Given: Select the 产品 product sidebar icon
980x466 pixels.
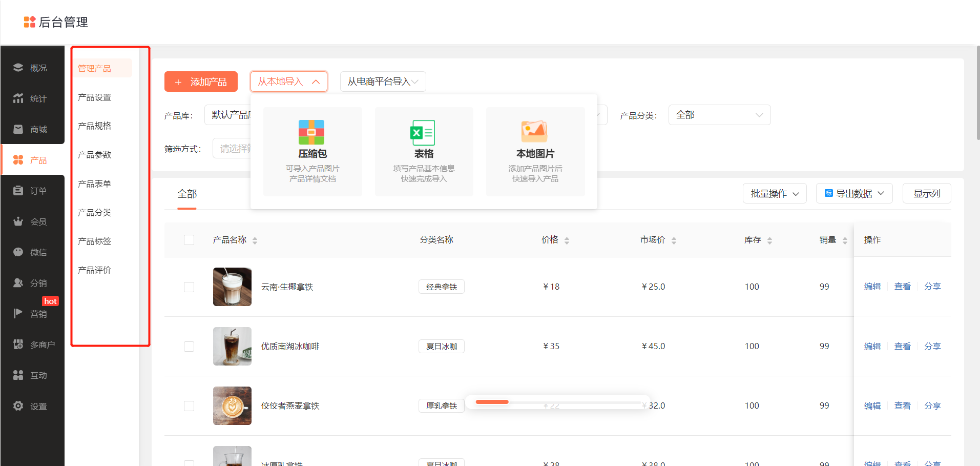Looking at the screenshot, I should 18,160.
